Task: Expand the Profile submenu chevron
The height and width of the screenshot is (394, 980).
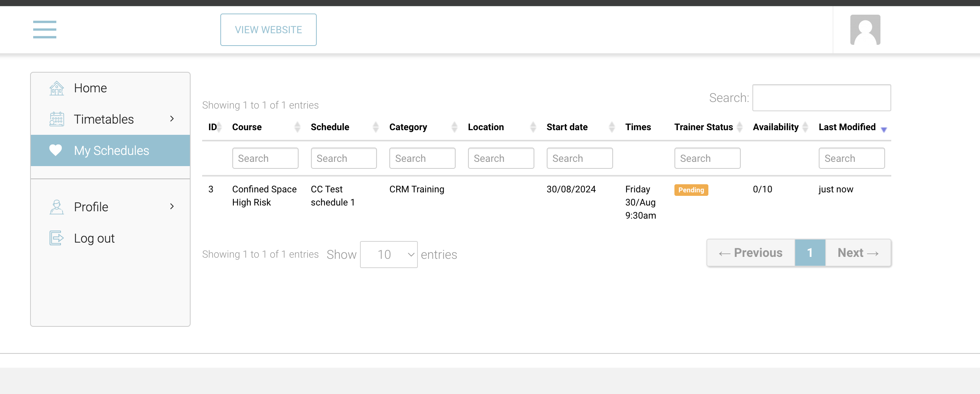Action: 172,207
